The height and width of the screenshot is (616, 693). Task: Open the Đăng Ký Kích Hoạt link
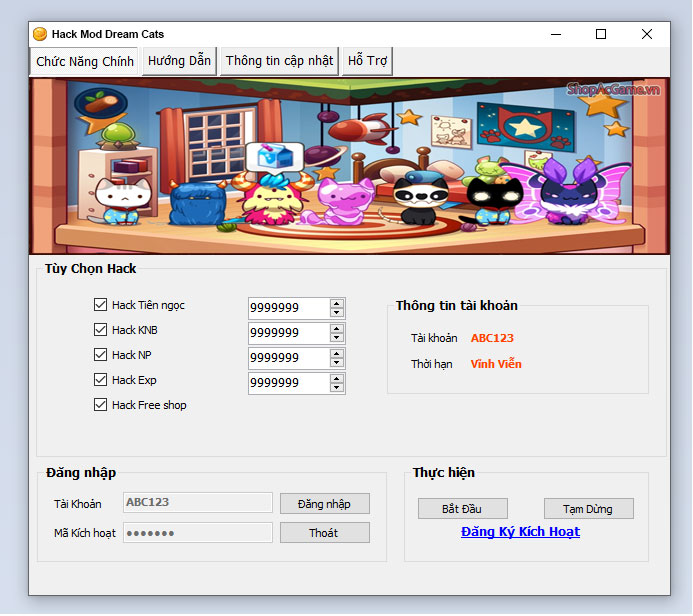tap(520, 532)
